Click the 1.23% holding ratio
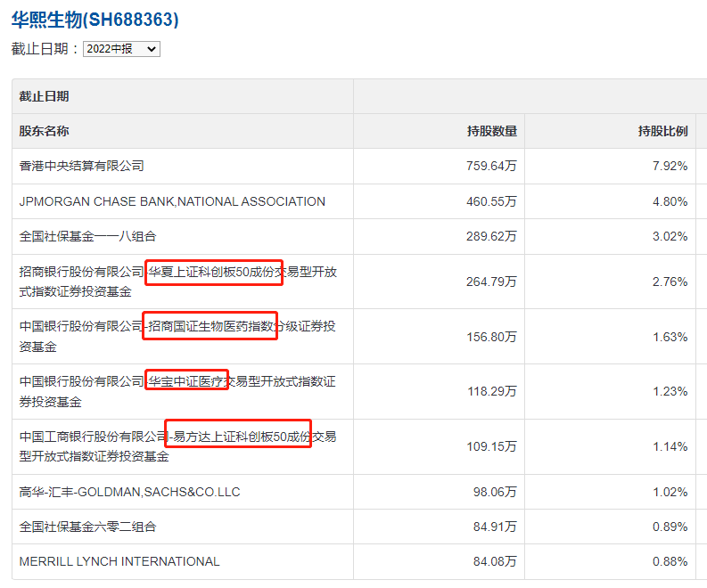707x588 pixels. tap(670, 391)
